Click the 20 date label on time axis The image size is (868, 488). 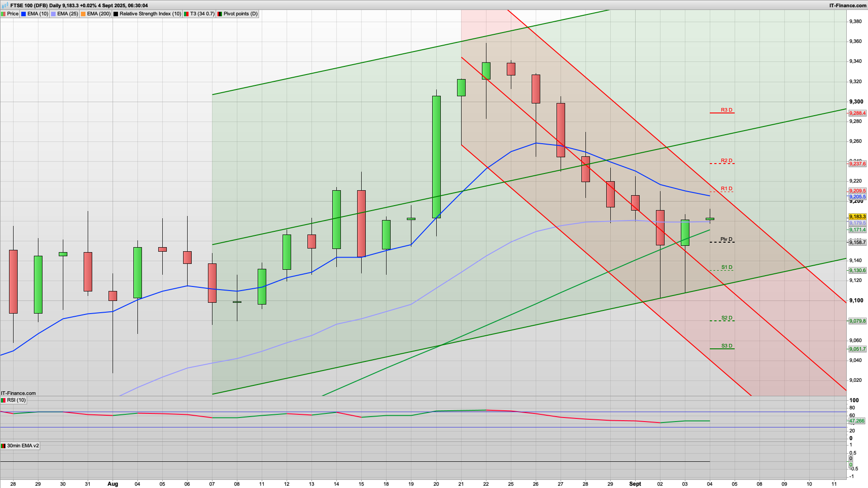coord(436,484)
